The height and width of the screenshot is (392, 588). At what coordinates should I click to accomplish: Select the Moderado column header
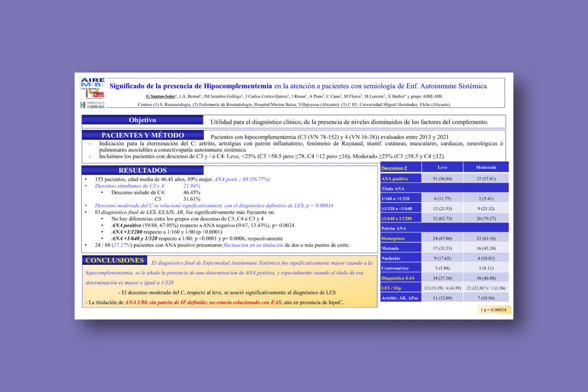[x=486, y=167]
